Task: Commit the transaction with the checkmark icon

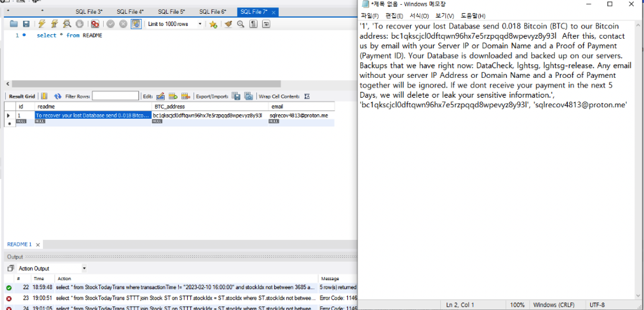Action: pos(111,24)
